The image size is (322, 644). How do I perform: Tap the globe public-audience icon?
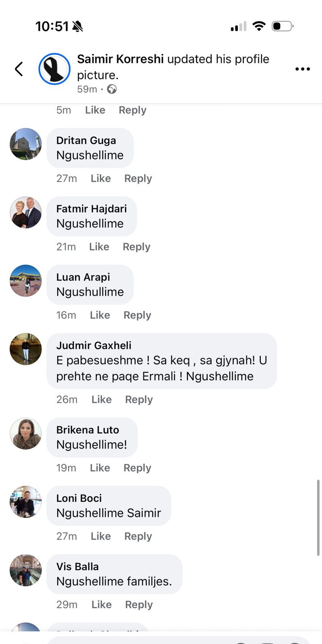tap(112, 89)
